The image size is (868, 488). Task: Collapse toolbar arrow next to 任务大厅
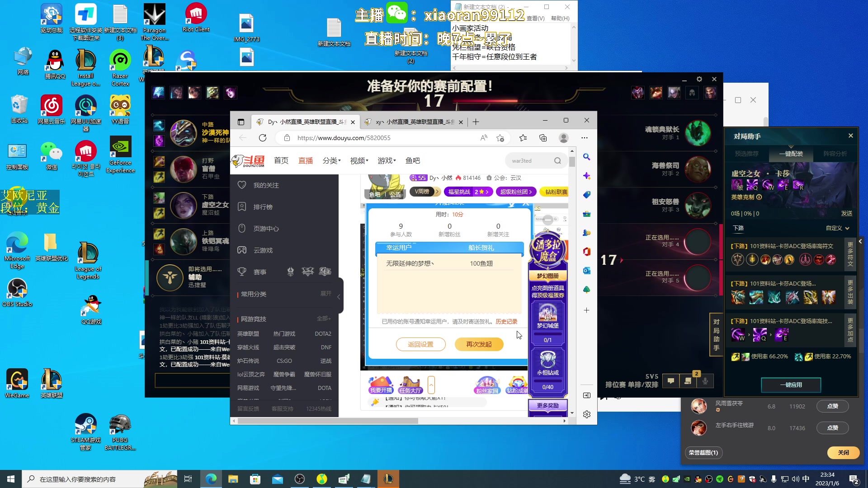tap(431, 385)
